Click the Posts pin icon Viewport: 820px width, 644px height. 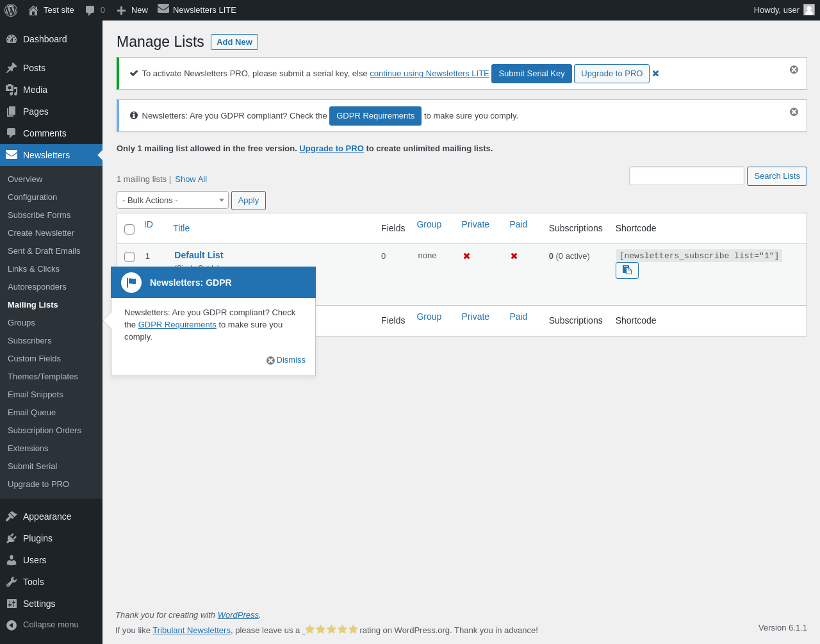pyautogui.click(x=12, y=68)
